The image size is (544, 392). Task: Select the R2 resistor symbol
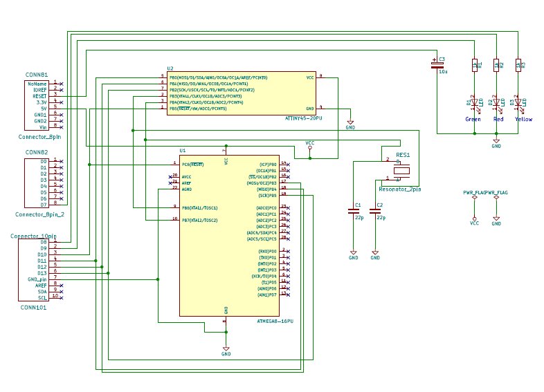point(496,65)
